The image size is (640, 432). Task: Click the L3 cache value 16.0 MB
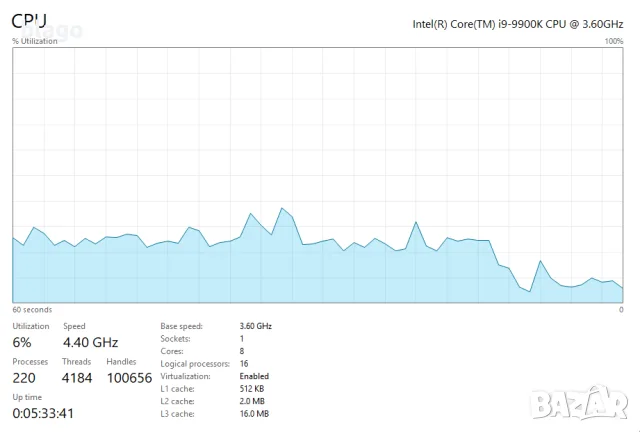pos(254,414)
